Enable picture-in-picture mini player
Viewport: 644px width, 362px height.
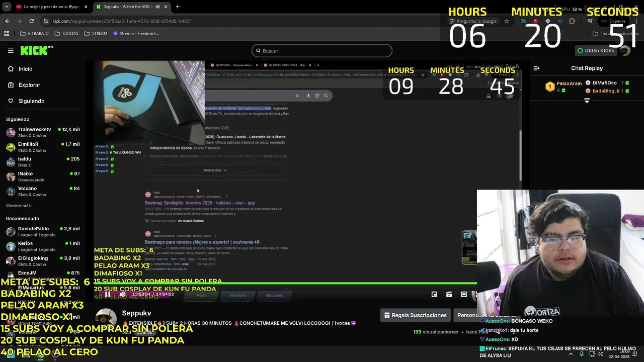point(434,295)
